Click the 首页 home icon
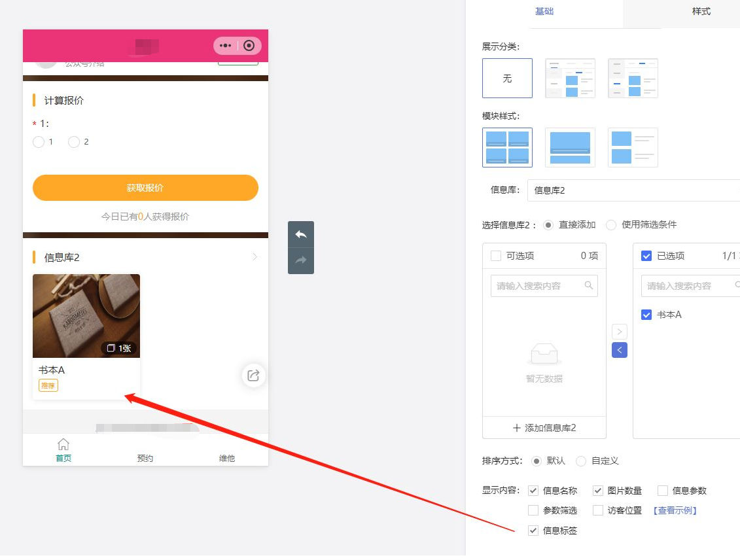Screen dimensions: 740x560 [x=63, y=444]
